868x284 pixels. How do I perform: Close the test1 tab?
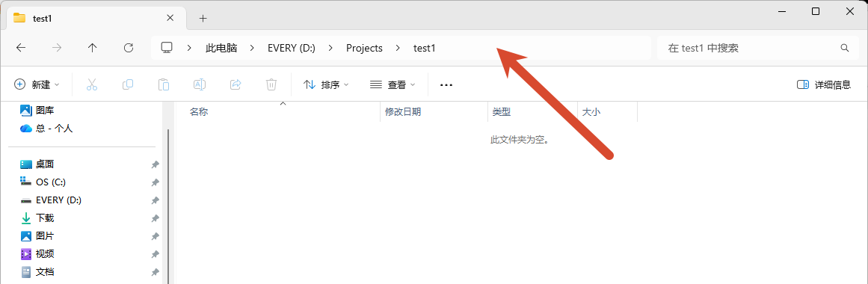pos(170,18)
